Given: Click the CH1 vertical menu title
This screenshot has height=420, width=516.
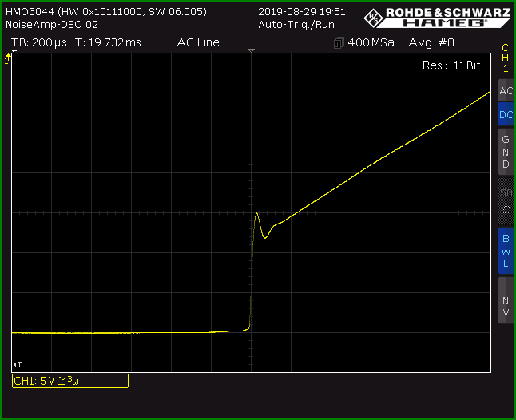Looking at the screenshot, I should click(505, 57).
